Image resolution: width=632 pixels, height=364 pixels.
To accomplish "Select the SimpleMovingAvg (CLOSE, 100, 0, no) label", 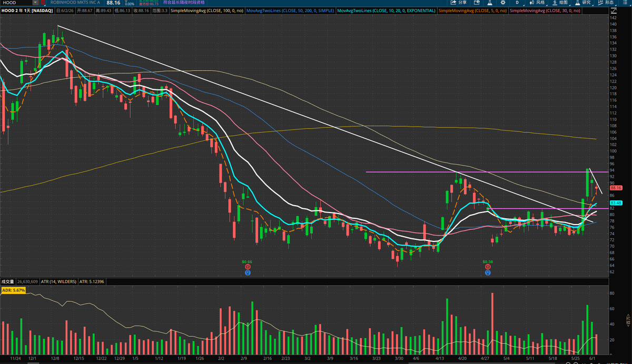I will [206, 11].
